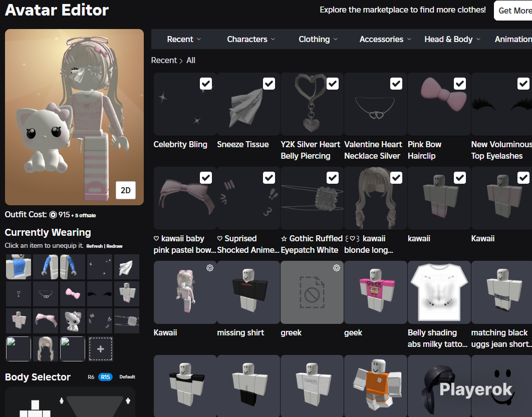Select Belly shading abs t-shirt tile
This screenshot has width=532, height=417.
[439, 292]
